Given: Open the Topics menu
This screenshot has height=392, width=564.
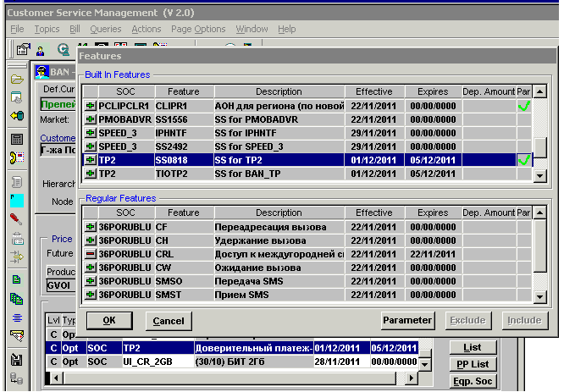Looking at the screenshot, I should [47, 29].
